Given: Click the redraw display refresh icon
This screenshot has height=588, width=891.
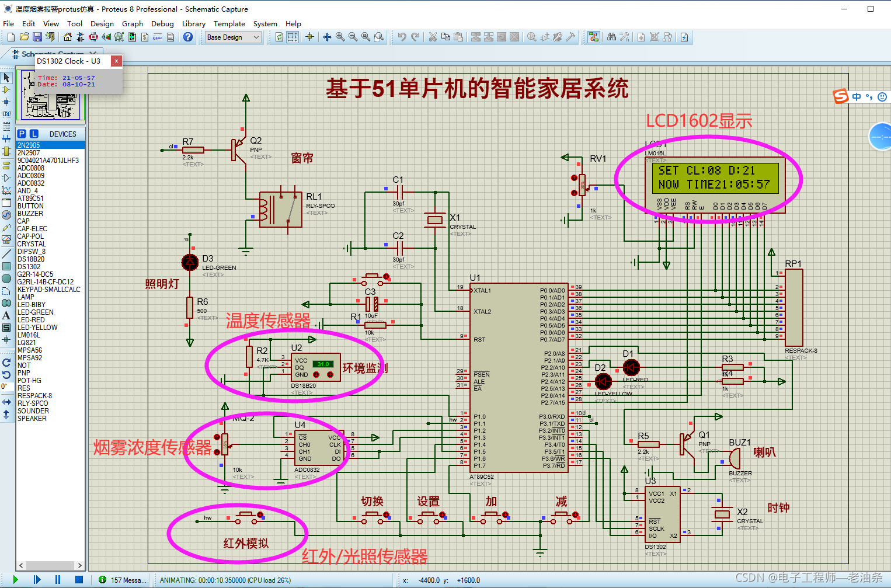Looking at the screenshot, I should [x=279, y=37].
